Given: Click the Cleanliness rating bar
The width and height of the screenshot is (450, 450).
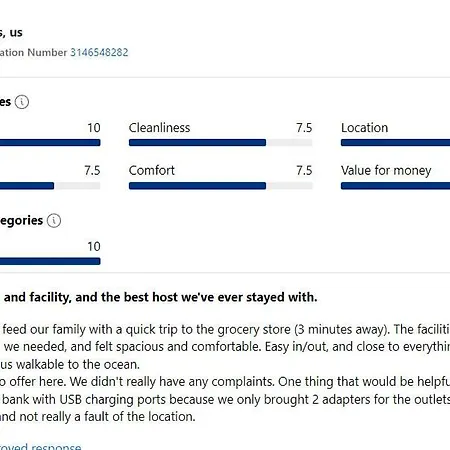Looking at the screenshot, I should (220, 143).
